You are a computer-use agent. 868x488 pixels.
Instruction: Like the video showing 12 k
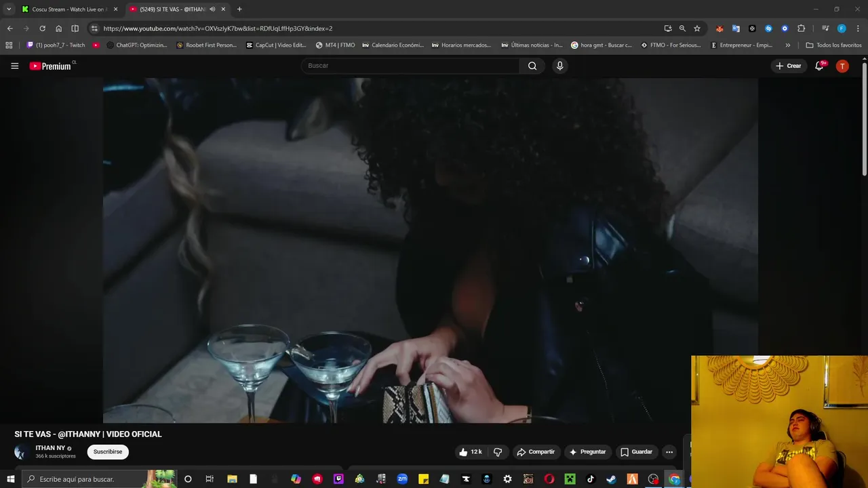click(471, 452)
